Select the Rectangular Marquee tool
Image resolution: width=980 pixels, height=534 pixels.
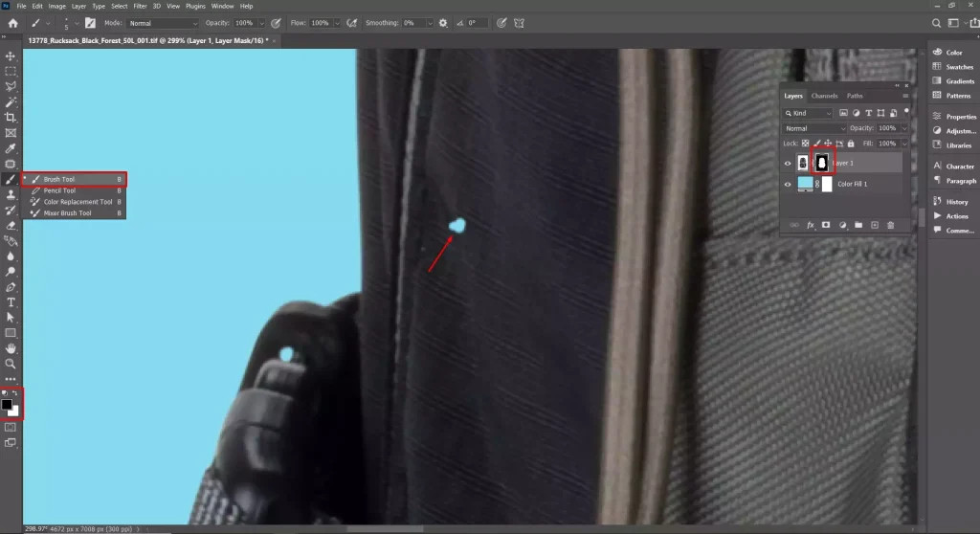coord(11,71)
